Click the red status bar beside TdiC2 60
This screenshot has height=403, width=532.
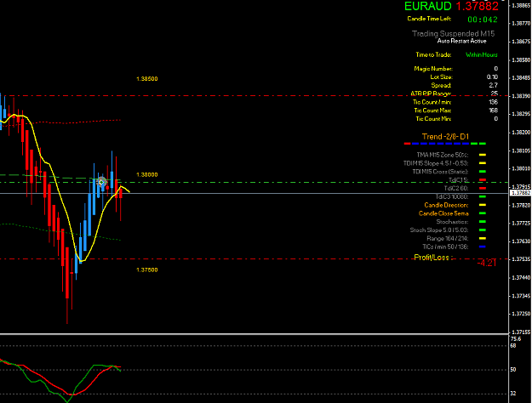coord(483,188)
